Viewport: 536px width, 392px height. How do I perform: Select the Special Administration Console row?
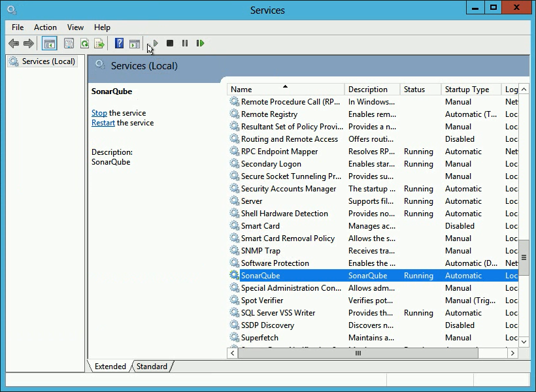click(x=373, y=287)
